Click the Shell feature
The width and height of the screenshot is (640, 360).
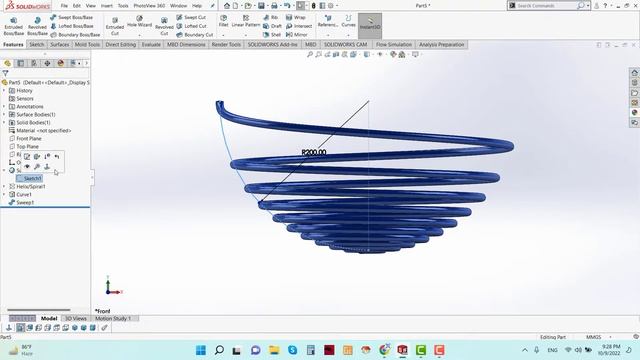272,35
